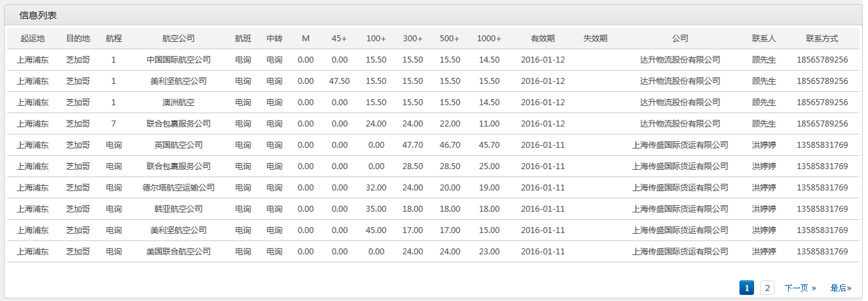Go to page 2 of the list
This screenshot has height=301, width=868.
(x=767, y=288)
